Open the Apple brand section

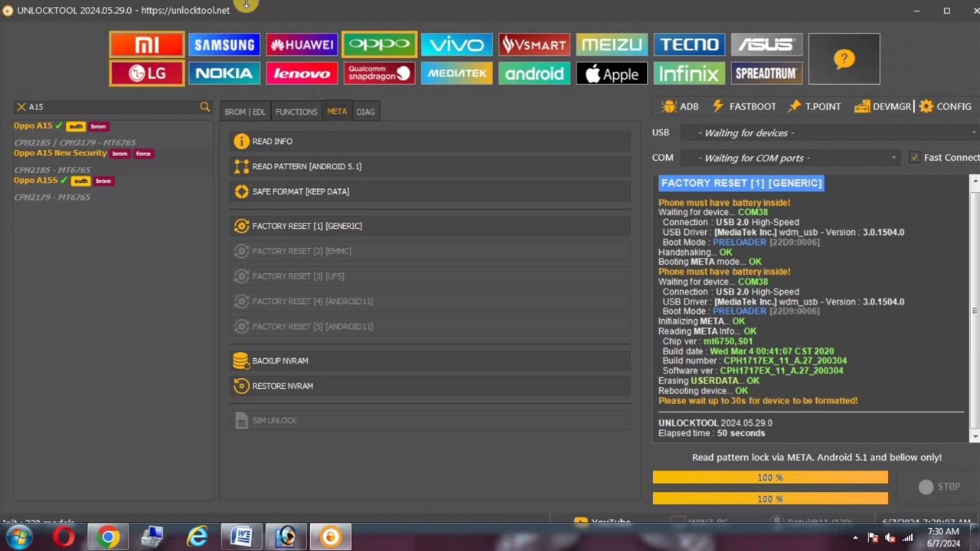pos(611,73)
